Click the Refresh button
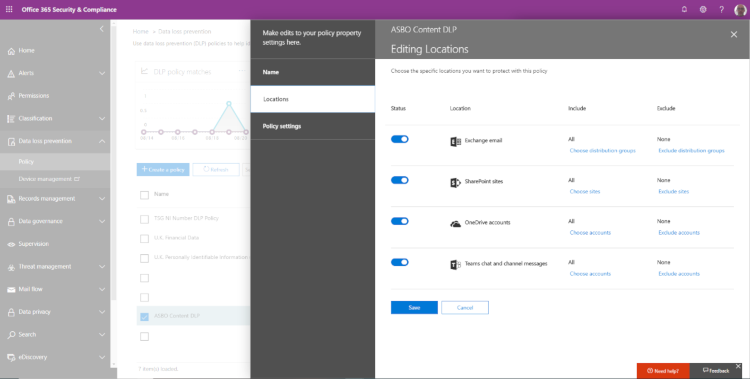 [x=216, y=169]
